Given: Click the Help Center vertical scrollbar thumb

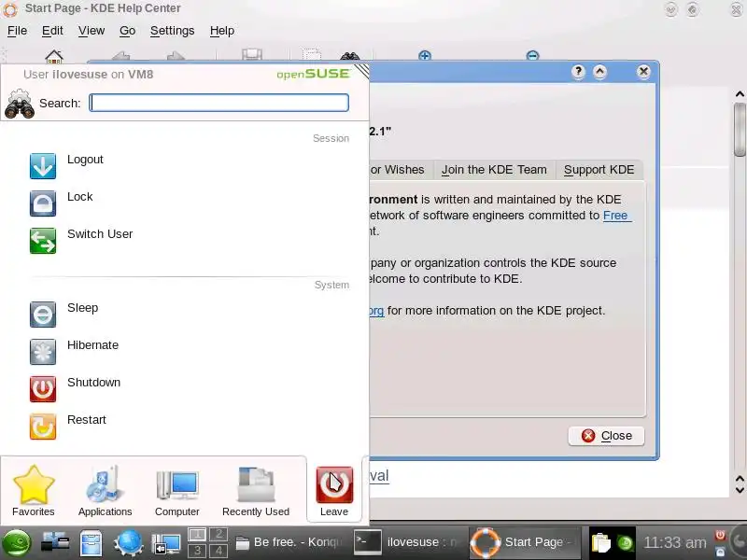Looking at the screenshot, I should pos(740,129).
